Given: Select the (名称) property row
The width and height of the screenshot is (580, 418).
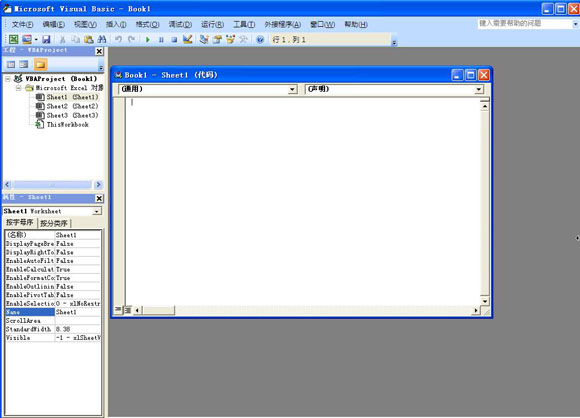Looking at the screenshot, I should point(53,235).
